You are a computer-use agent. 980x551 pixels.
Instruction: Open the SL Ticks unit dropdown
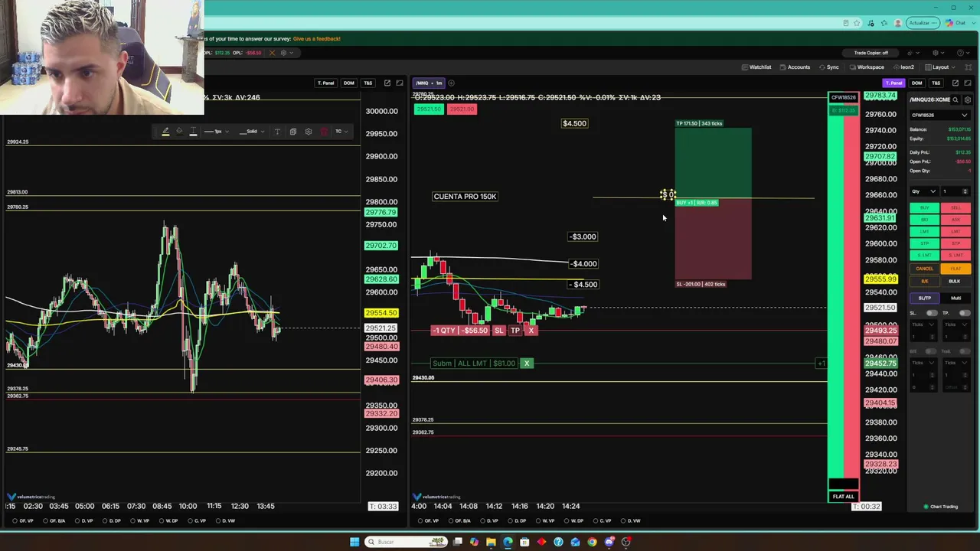pyautogui.click(x=924, y=324)
